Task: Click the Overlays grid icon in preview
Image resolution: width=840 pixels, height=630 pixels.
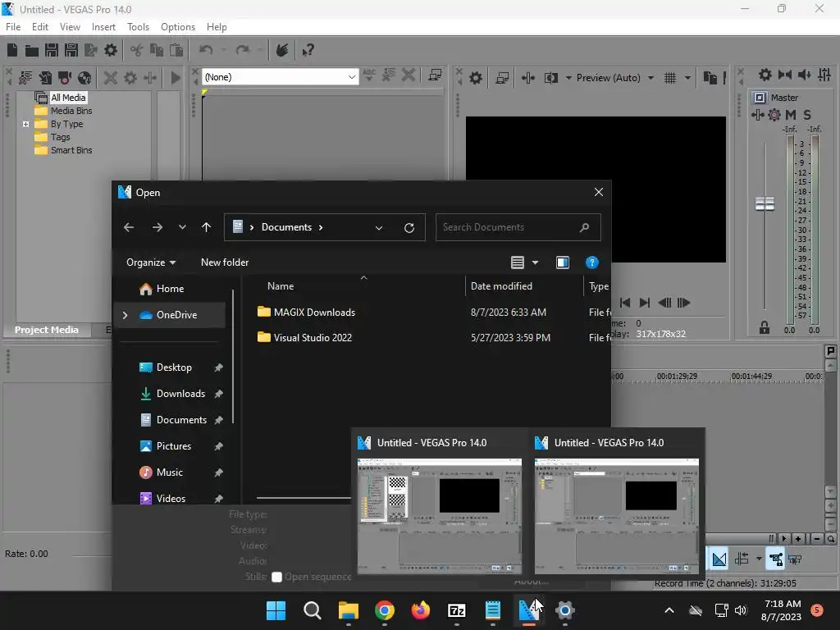Action: click(670, 78)
